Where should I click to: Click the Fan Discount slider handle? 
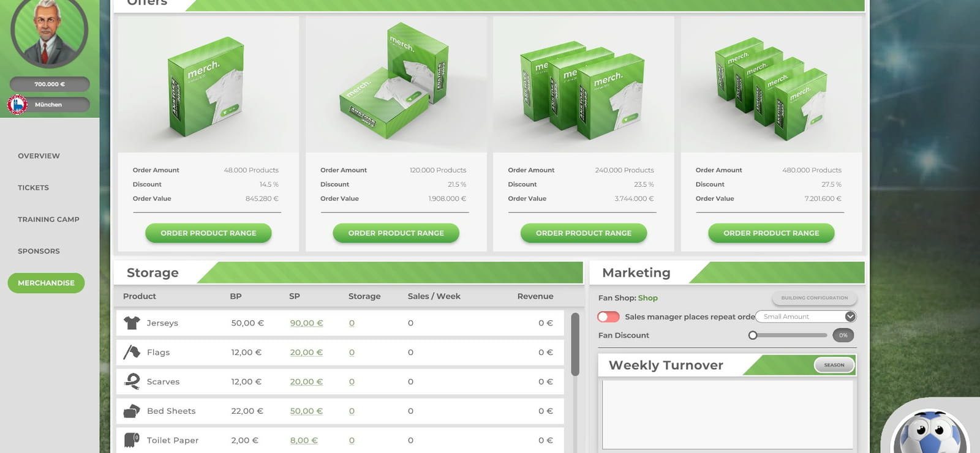pyautogui.click(x=753, y=335)
